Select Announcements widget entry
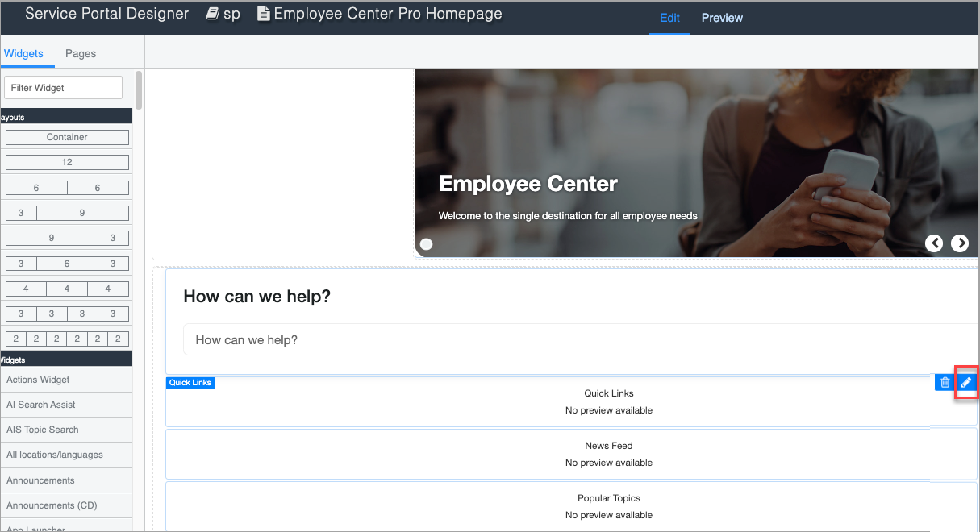 point(66,480)
